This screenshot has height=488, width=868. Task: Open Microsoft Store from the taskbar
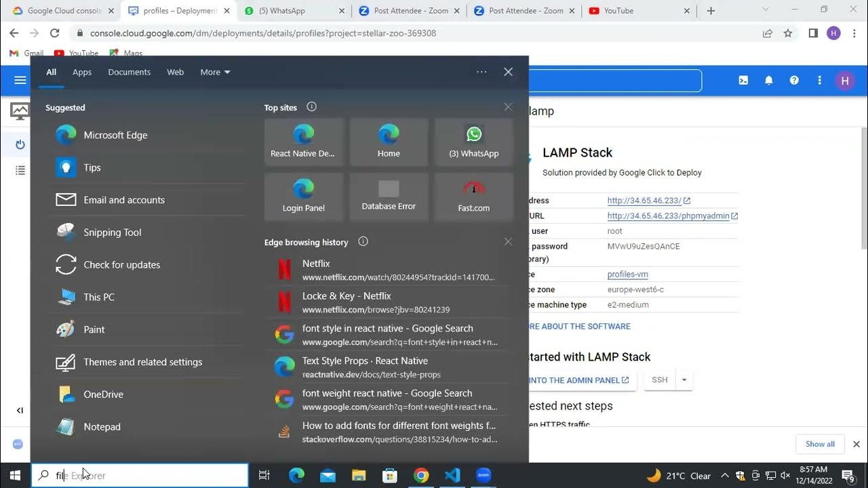tap(390, 476)
